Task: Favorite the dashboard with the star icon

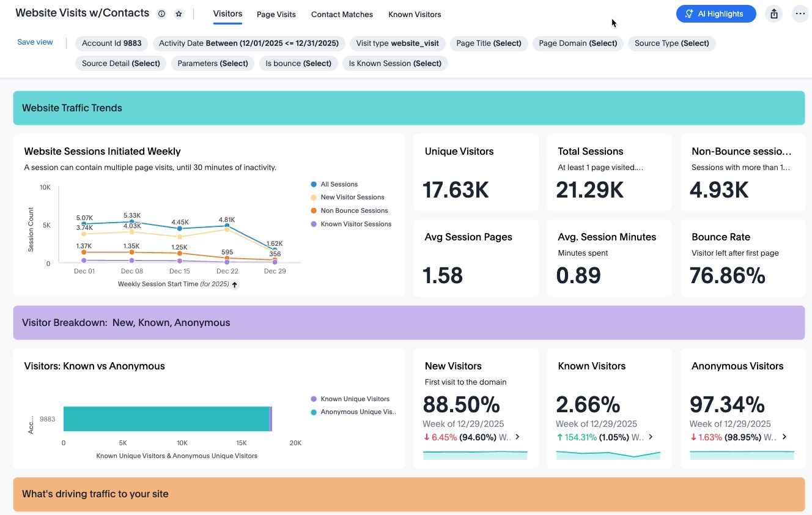Action: tap(179, 13)
